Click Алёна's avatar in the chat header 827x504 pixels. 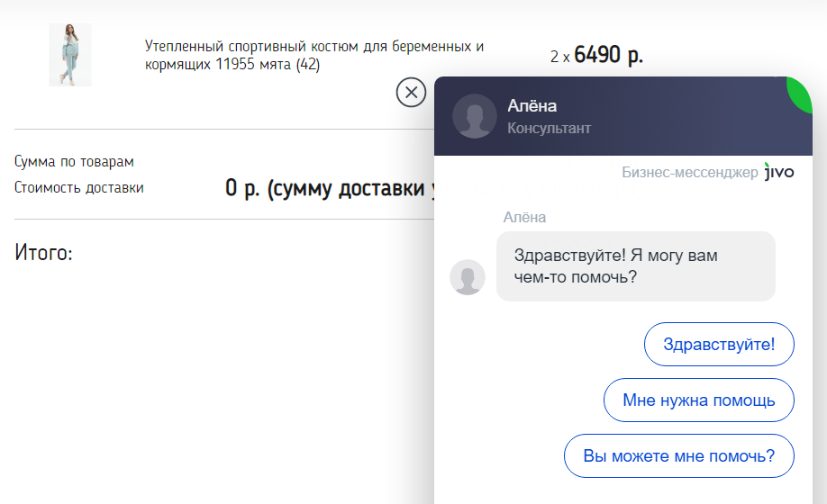click(x=474, y=116)
